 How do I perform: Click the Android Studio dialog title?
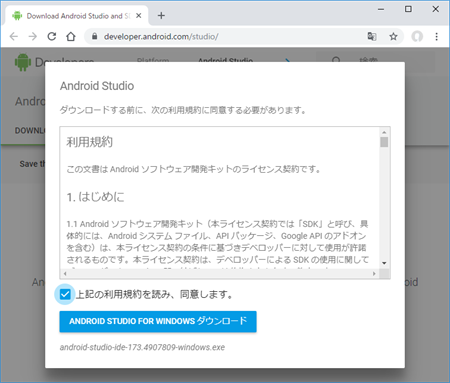pyautogui.click(x=97, y=86)
